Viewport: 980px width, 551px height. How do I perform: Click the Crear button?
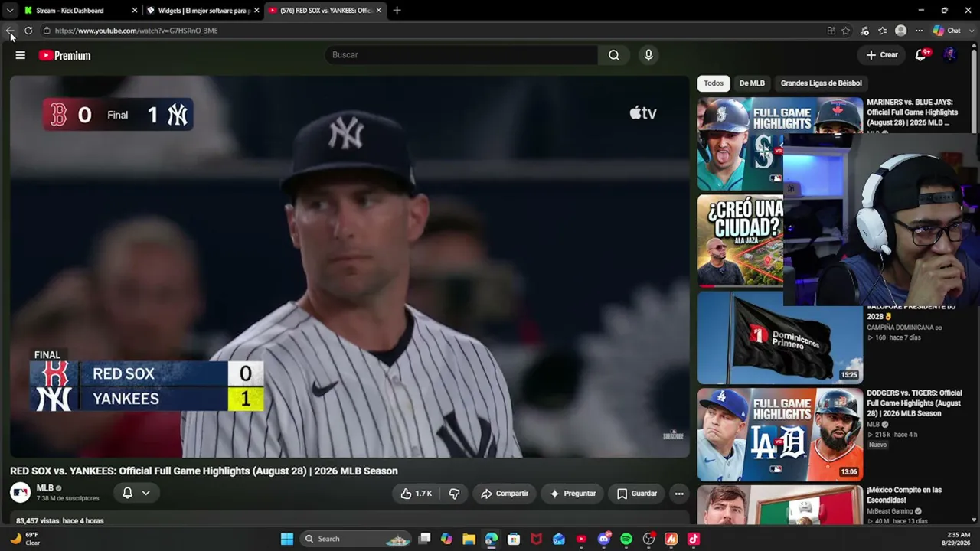pyautogui.click(x=882, y=55)
